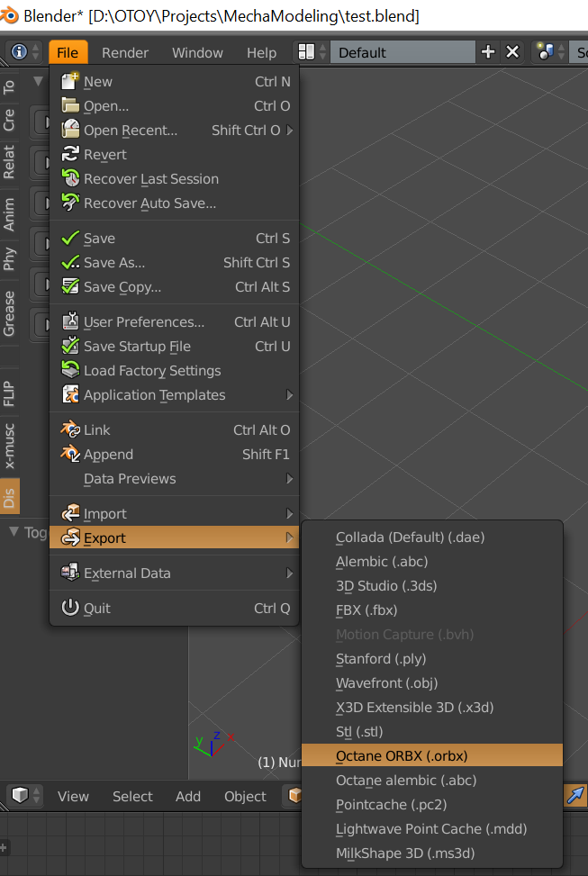This screenshot has width=588, height=876.
Task: Select Wavefront (.obj) export
Action: point(432,683)
